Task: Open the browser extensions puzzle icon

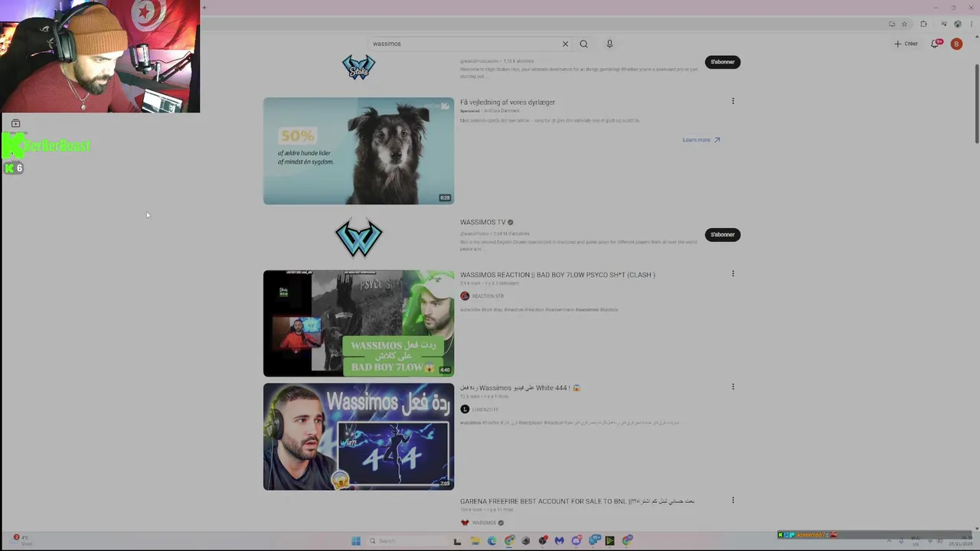Action: (923, 24)
